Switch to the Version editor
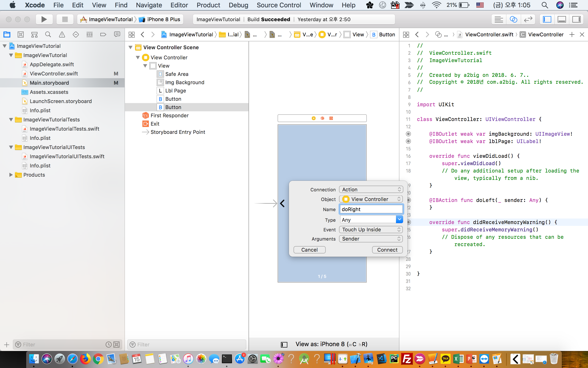The height and width of the screenshot is (368, 588). pyautogui.click(x=528, y=19)
